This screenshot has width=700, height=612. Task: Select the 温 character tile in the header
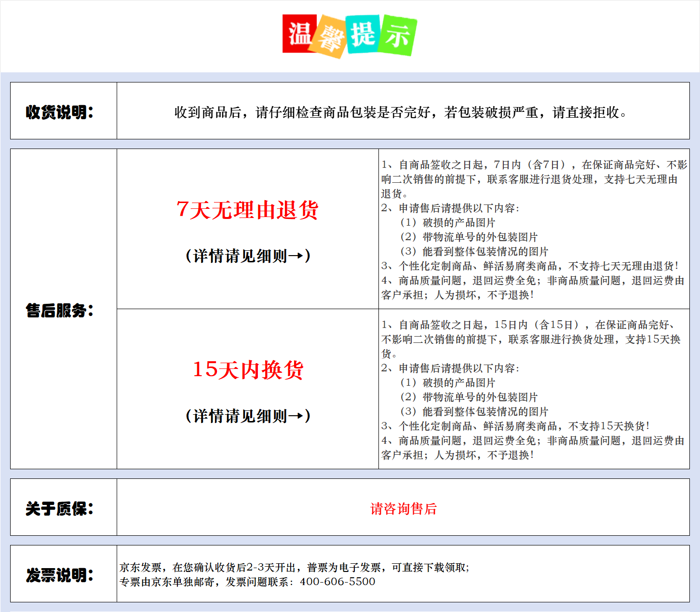[x=299, y=33]
